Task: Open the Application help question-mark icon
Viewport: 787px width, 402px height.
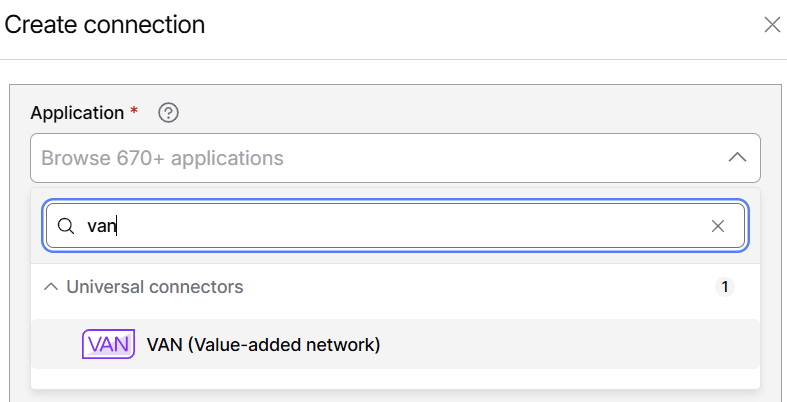Action: point(168,113)
